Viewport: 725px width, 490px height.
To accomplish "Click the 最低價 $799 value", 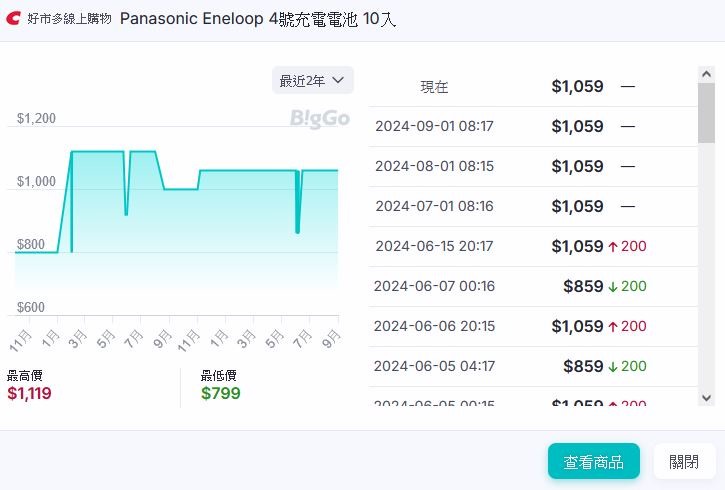I will tap(220, 394).
